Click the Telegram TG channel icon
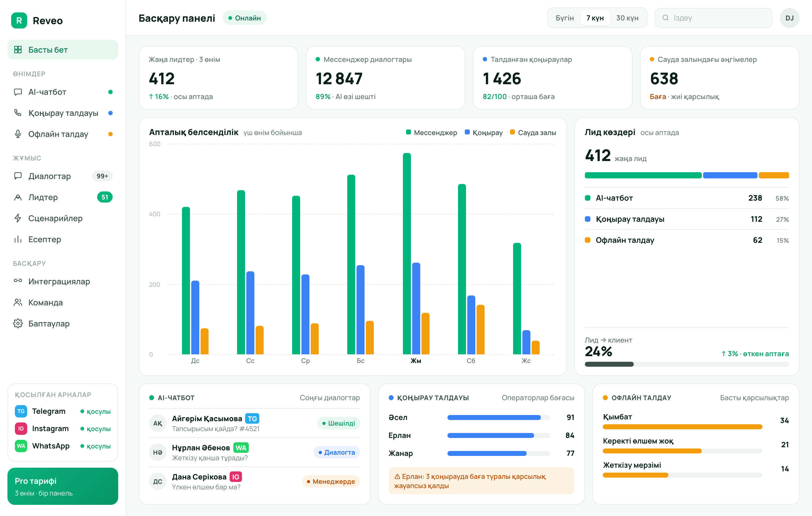Screen dimensions: 812x516 [x=21, y=411]
